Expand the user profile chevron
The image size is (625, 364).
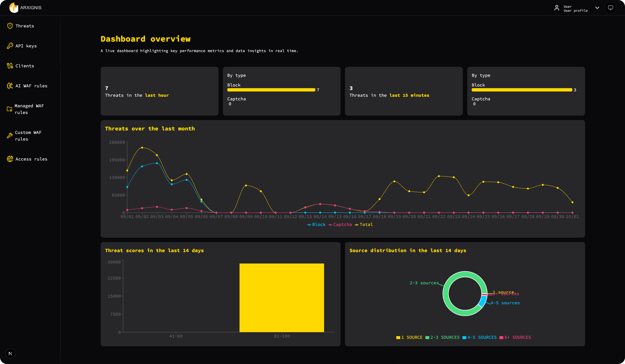[597, 8]
